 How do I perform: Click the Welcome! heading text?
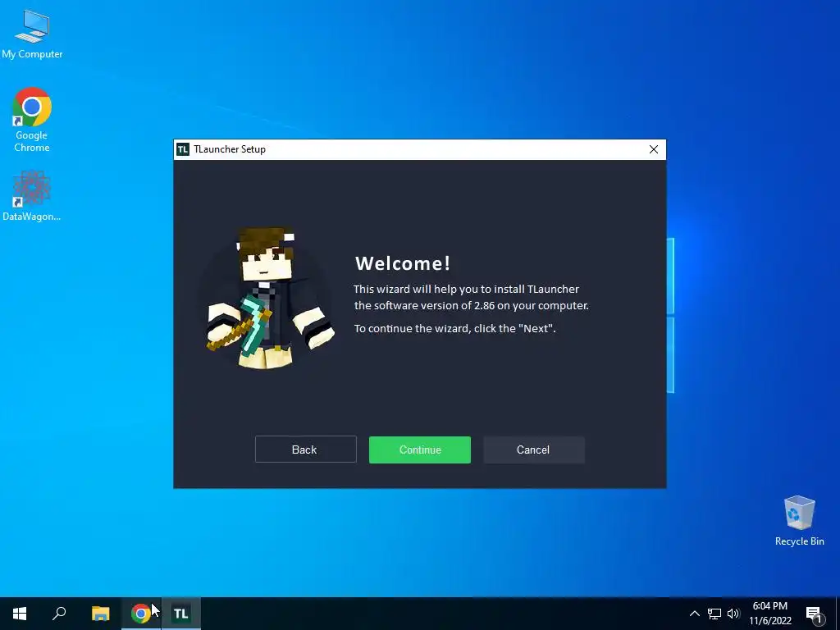[x=403, y=263]
